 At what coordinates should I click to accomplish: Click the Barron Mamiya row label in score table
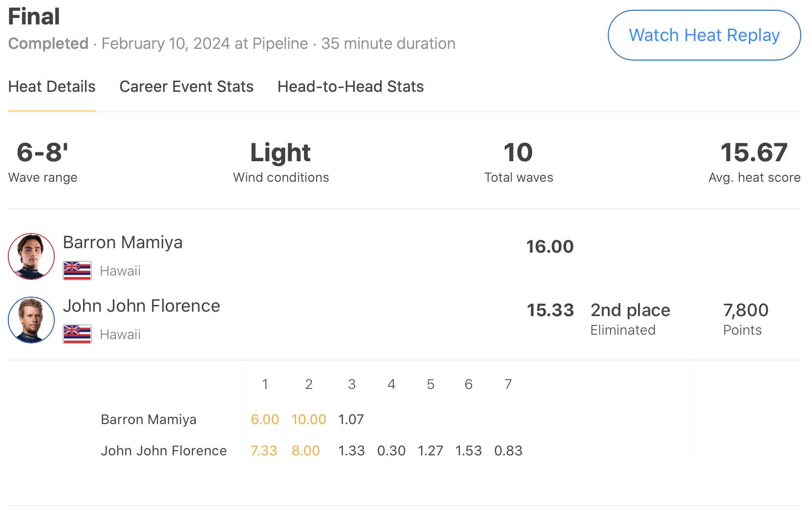[x=149, y=419]
